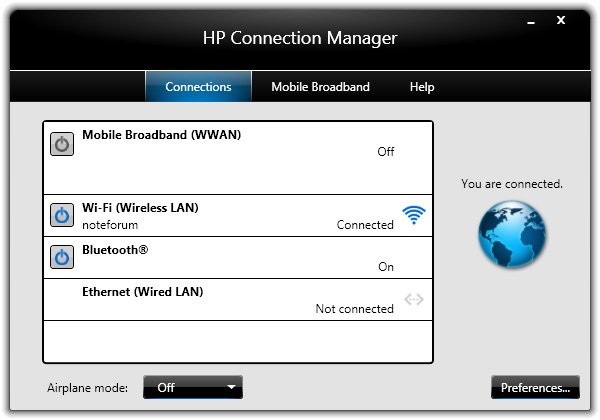Screen dimensions: 600x420
Task: Open the Airplane mode dropdown
Action: 193,387
